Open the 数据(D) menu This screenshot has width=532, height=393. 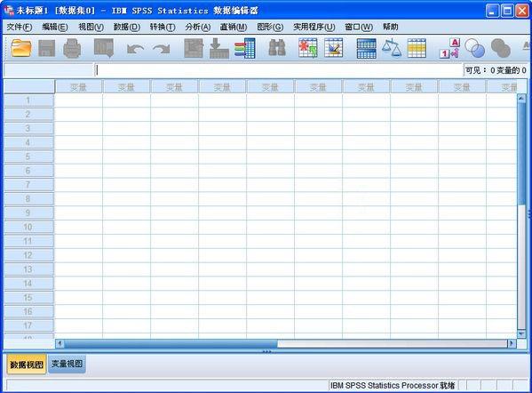tap(127, 27)
